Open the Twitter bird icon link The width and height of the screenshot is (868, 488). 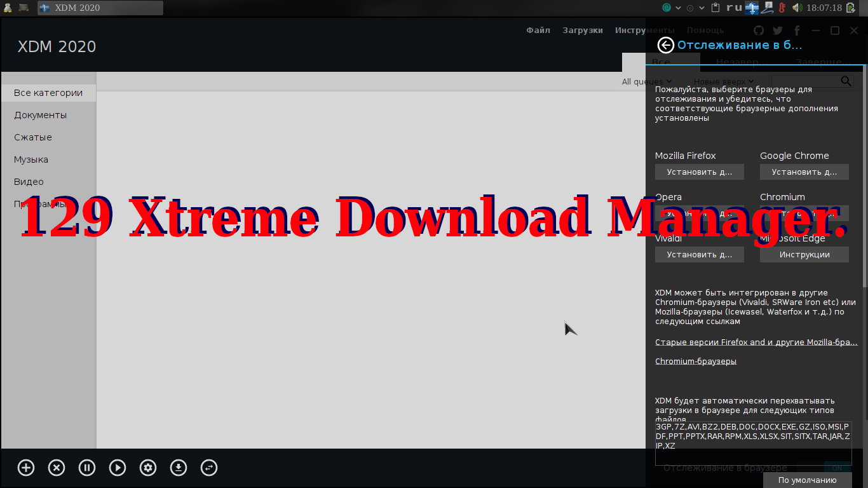coord(778,30)
